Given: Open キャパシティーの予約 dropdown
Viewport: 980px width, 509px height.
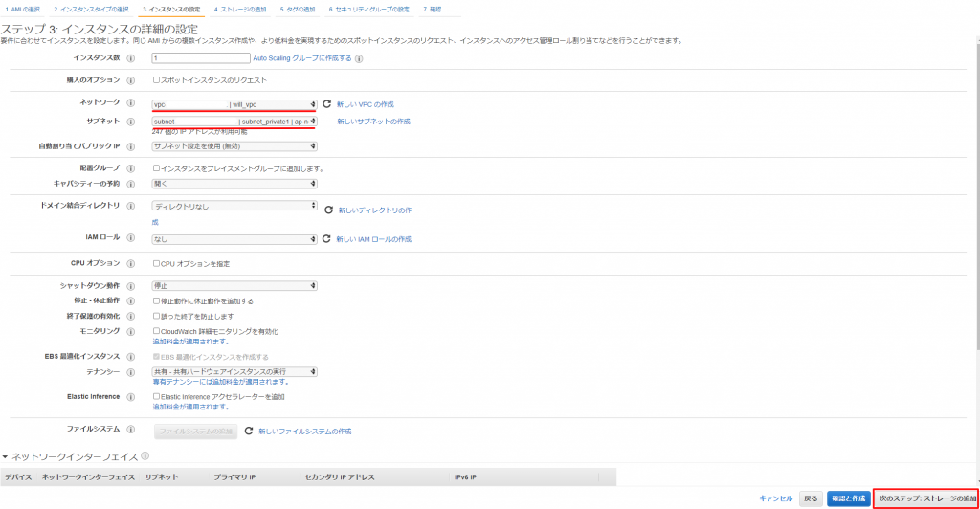Looking at the screenshot, I should pos(234,184).
